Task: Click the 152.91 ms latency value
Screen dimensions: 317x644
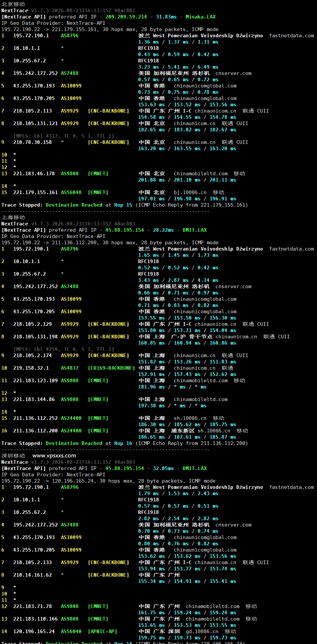Action: pyautogui.click(x=151, y=374)
